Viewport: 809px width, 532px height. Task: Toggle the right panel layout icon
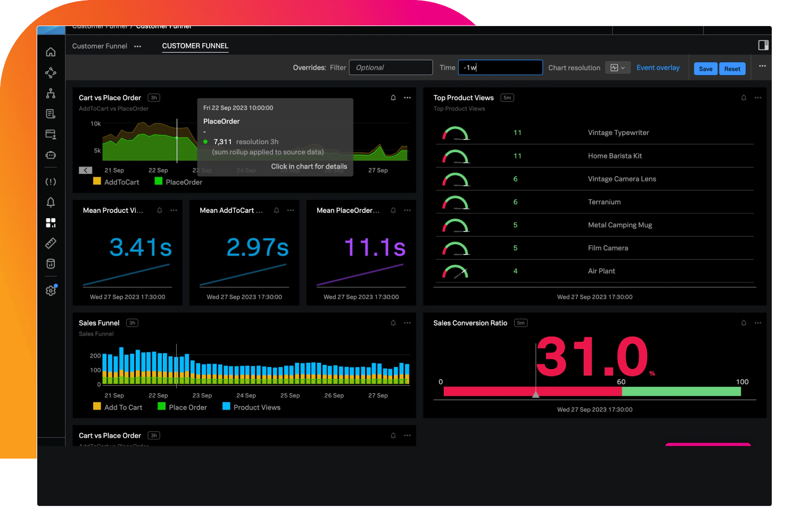(763, 45)
